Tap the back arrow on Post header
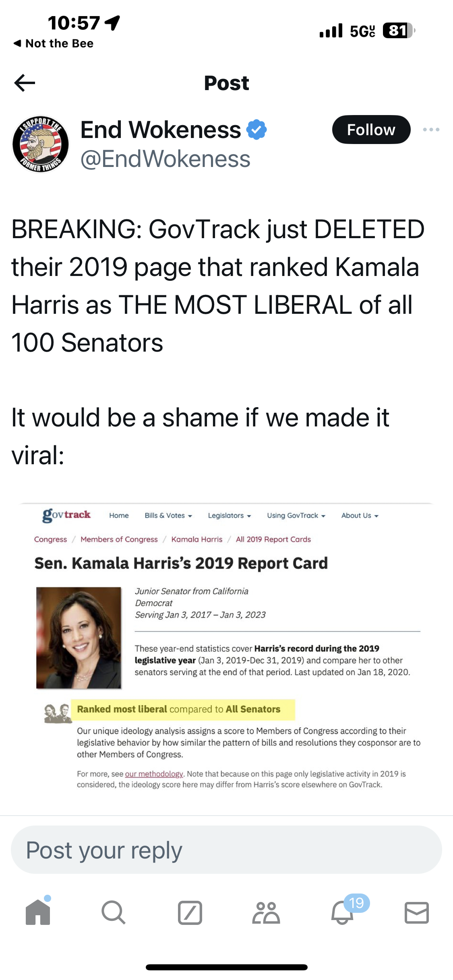453x980 pixels. pyautogui.click(x=25, y=83)
